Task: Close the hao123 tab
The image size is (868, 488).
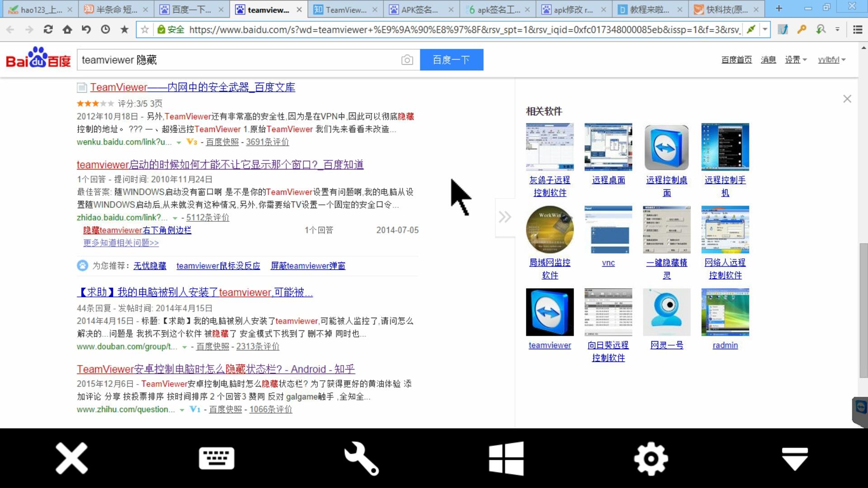Action: pos(70,9)
